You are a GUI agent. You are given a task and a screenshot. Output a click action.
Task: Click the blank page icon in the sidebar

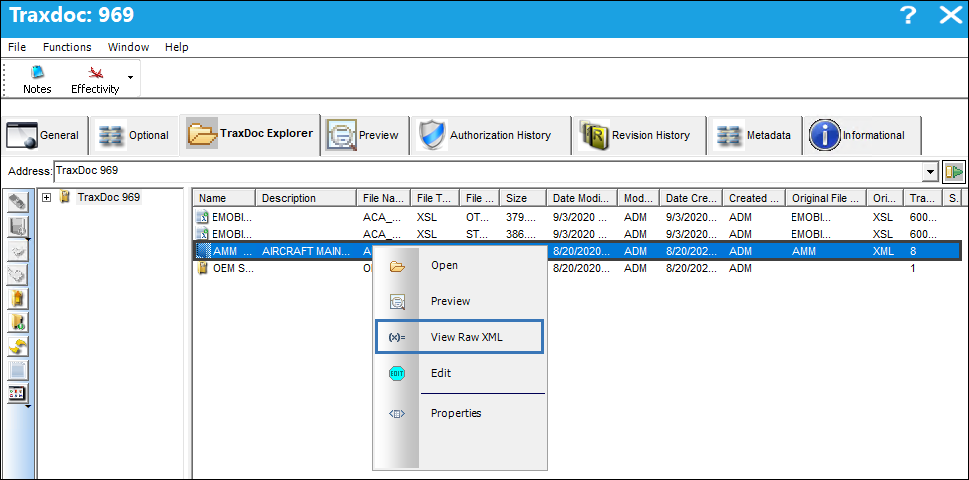[17, 371]
